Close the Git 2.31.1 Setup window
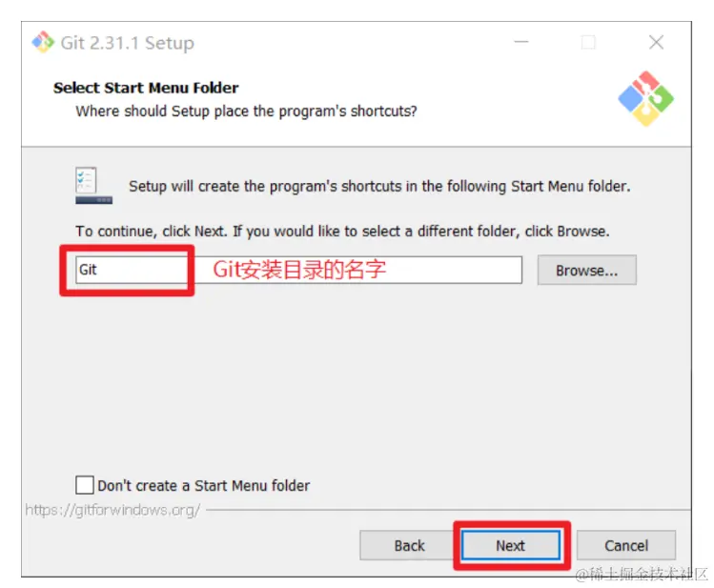714x588 pixels. 656,42
